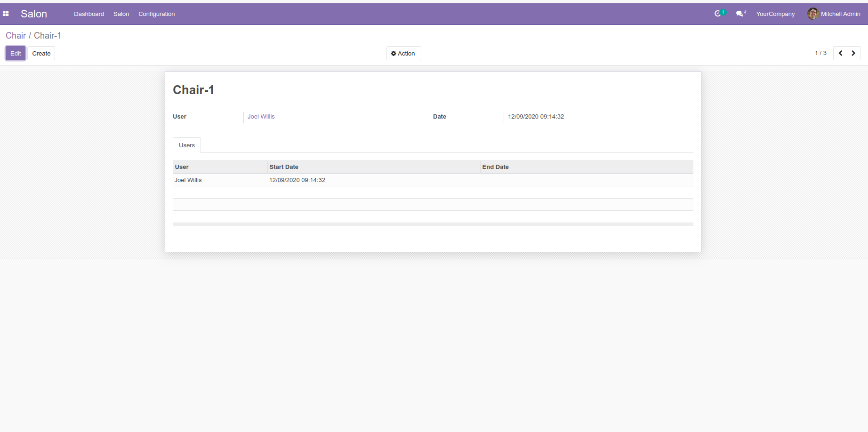
Task: Click the Chair-1 record heading
Action: click(193, 90)
